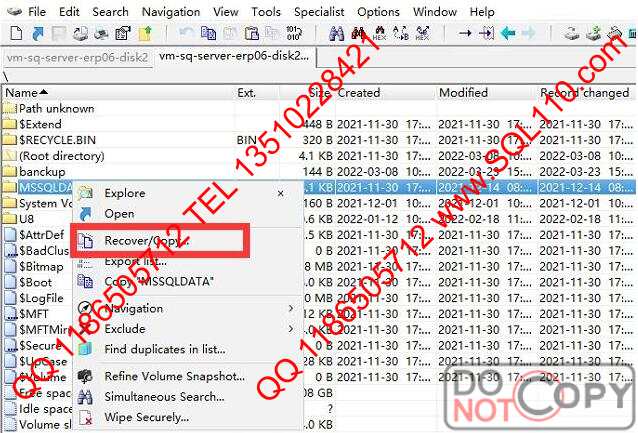Sort by the Modified column header

[463, 92]
